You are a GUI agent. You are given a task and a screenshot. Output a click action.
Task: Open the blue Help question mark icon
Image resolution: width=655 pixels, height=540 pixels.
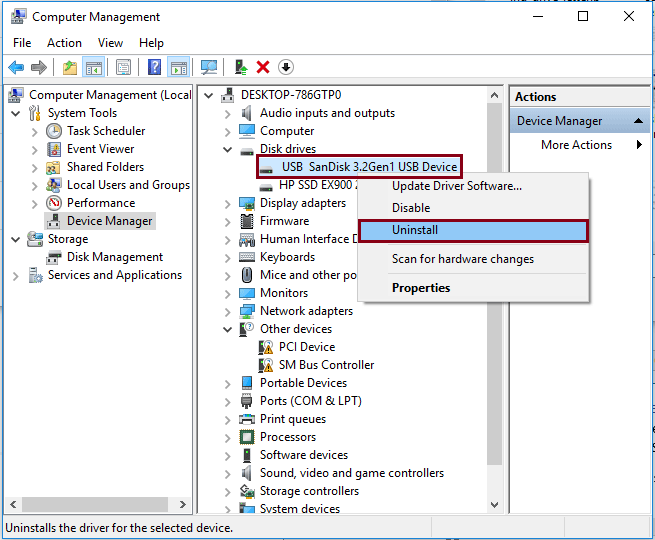tap(154, 67)
